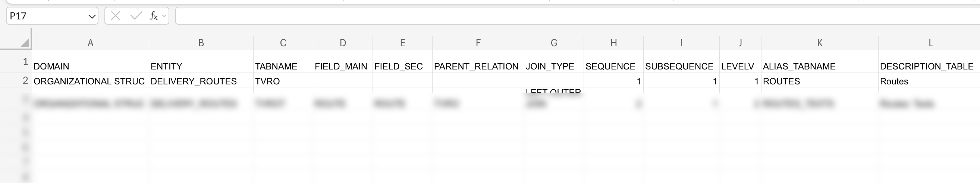Select row 2 header

[25, 80]
